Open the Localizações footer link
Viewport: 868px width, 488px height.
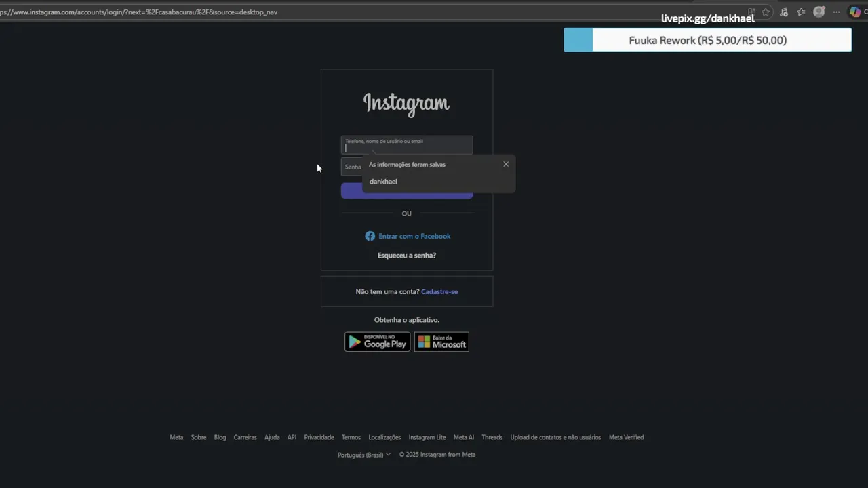pyautogui.click(x=384, y=437)
